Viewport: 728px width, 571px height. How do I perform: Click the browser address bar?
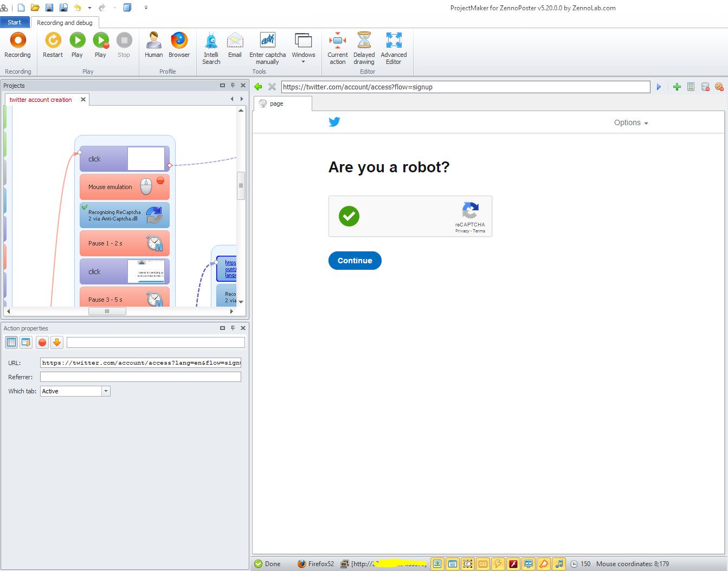[466, 87]
